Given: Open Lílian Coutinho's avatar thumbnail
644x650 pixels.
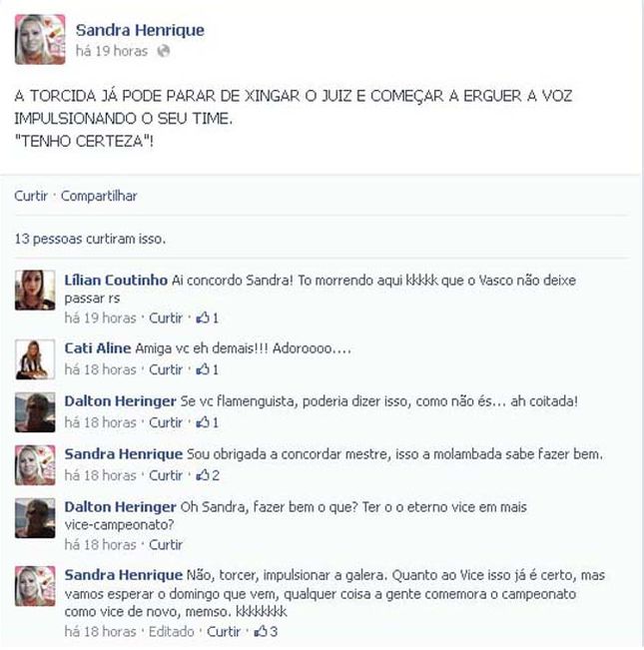Looking at the screenshot, I should pyautogui.click(x=35, y=290).
